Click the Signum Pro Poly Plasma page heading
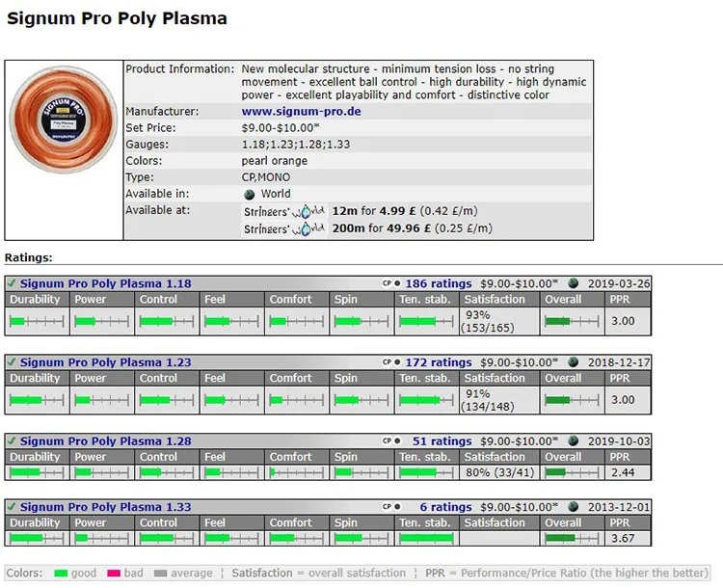The width and height of the screenshot is (723, 588). coord(117,18)
